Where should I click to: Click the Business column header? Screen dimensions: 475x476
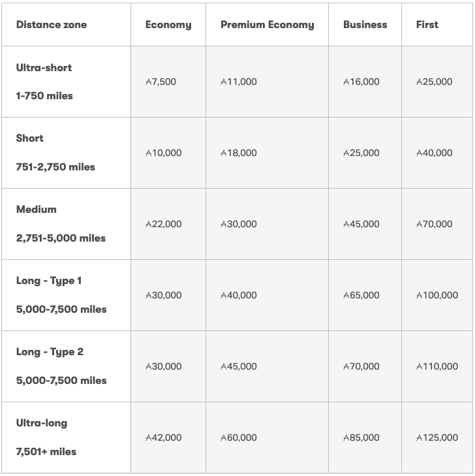tap(365, 25)
